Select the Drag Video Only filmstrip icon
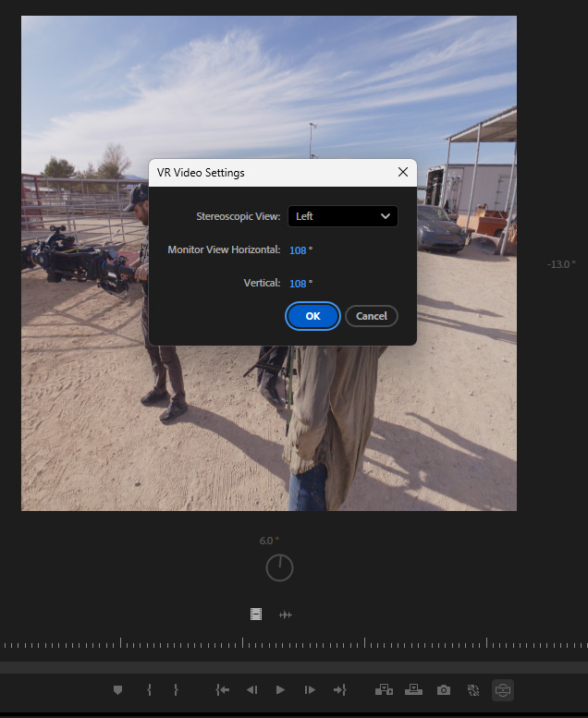Viewport: 588px width, 718px height. 256,615
